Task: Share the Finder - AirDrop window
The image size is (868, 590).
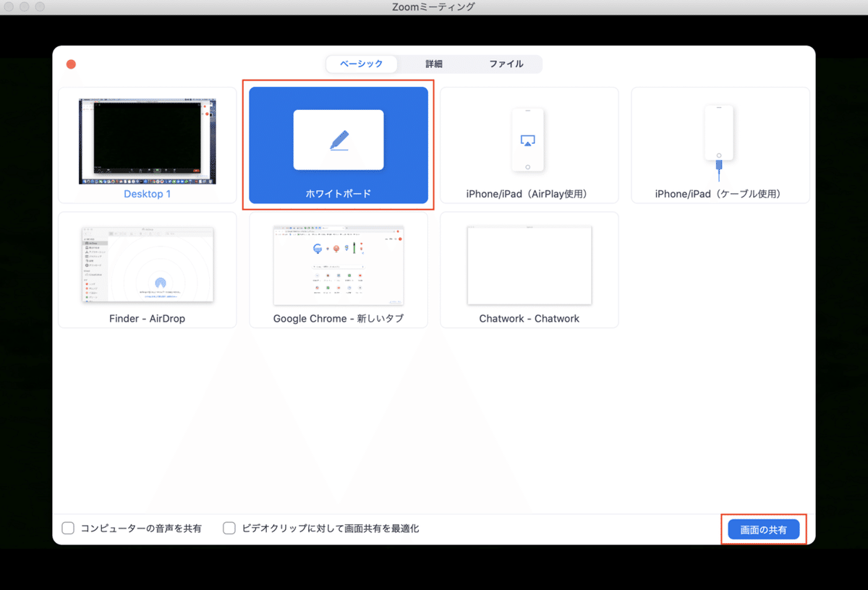Action: click(x=147, y=268)
